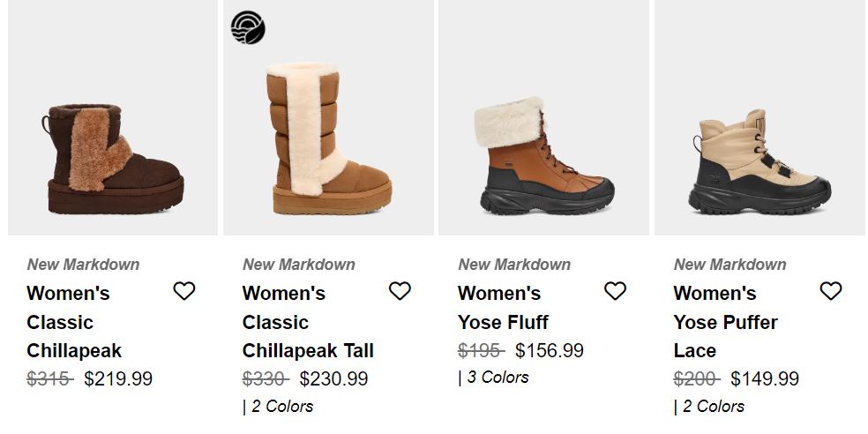The image size is (868, 434).
Task: Click the $149.99 Yose Puffer price
Action: click(x=765, y=378)
